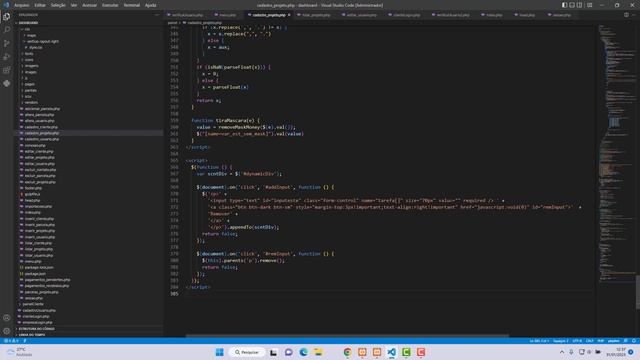Viewport: 640px width, 360px height.
Task: Click the Explorer panel more actions ellipsis
Action: click(x=157, y=15)
